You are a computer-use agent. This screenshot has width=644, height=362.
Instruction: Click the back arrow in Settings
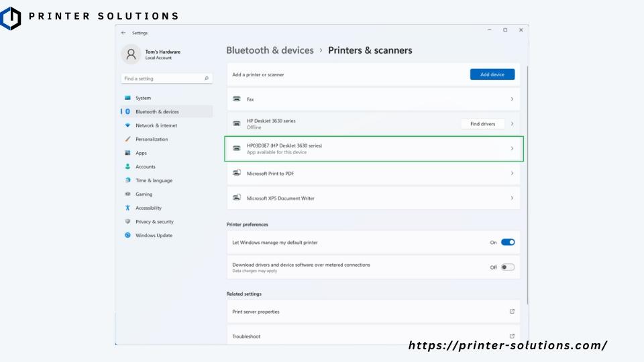123,33
